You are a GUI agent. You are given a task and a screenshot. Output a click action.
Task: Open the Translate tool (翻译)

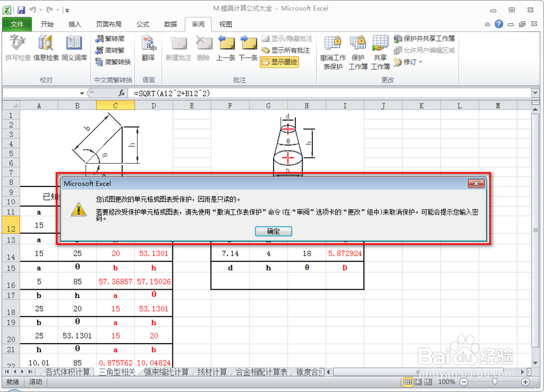pyautogui.click(x=149, y=48)
